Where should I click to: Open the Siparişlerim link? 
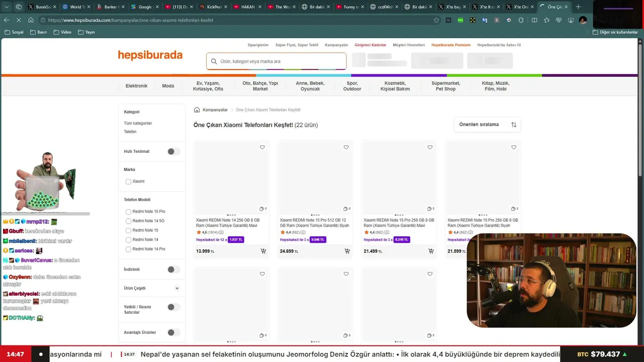point(258,45)
